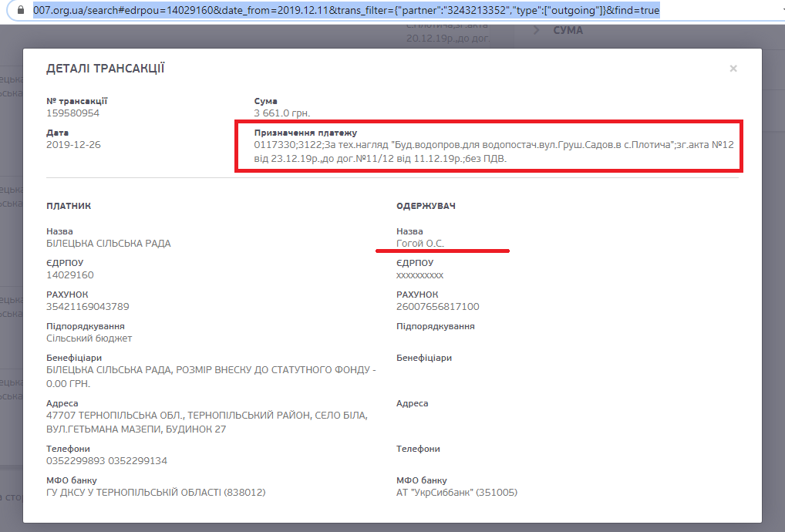785x532 pixels.
Task: Click the СУМА header behind the dialog
Action: tap(568, 30)
